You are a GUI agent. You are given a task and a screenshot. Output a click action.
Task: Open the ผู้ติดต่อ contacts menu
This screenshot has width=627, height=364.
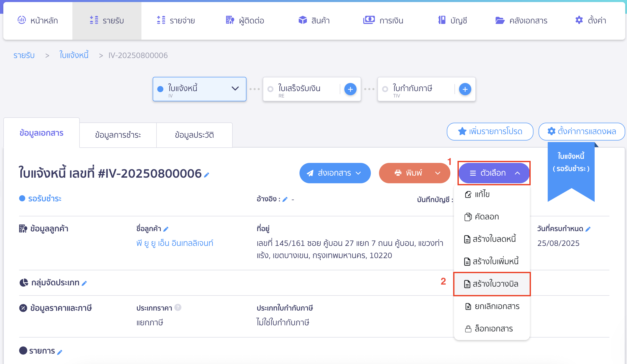pyautogui.click(x=245, y=20)
